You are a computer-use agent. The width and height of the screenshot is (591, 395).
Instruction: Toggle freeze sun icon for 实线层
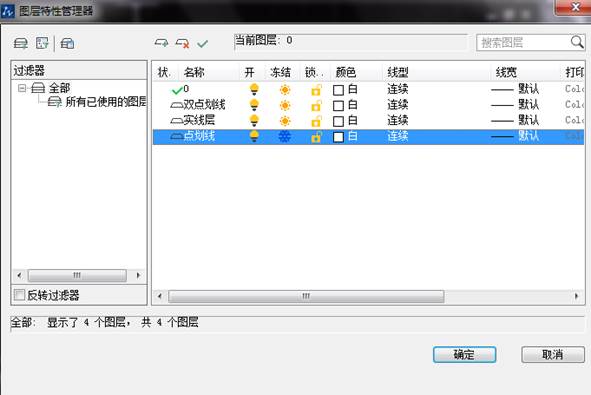click(285, 121)
